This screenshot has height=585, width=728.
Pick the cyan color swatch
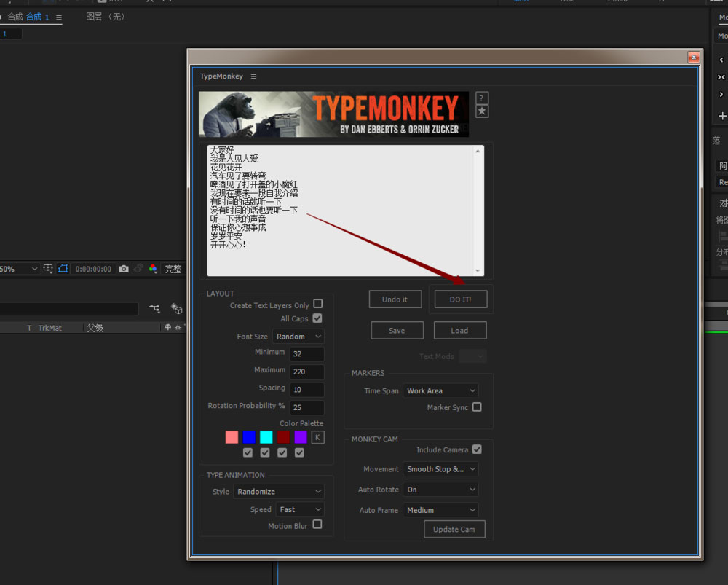pyautogui.click(x=266, y=437)
